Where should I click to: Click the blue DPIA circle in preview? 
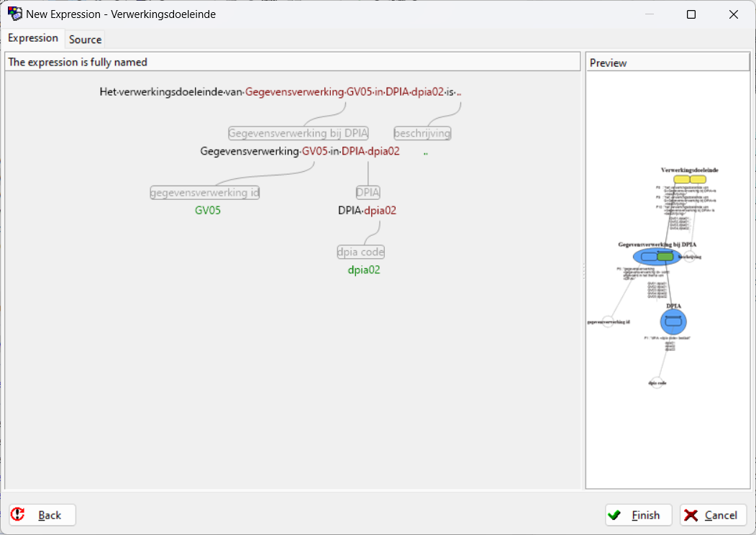pos(673,321)
